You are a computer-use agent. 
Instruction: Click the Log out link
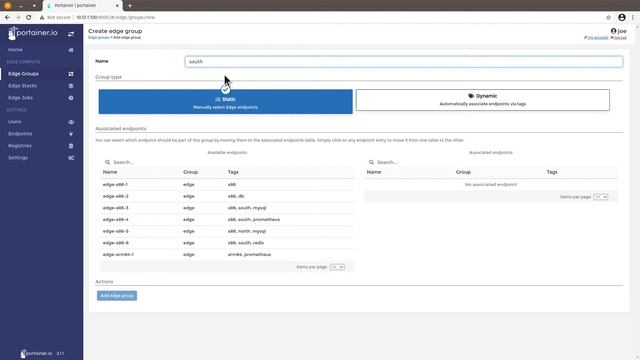tap(619, 38)
